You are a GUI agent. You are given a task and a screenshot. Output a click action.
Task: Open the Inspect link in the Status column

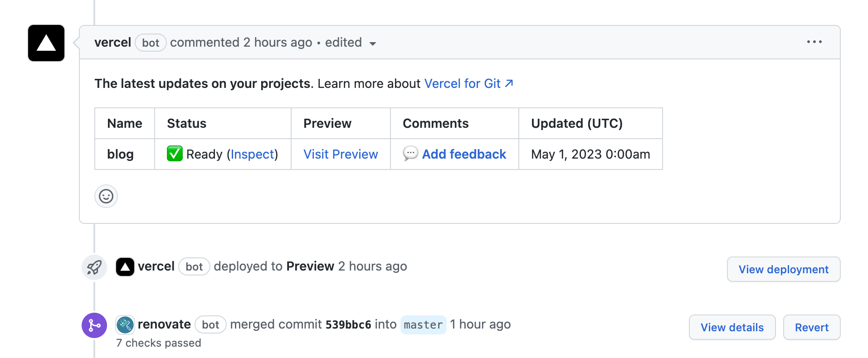click(x=253, y=155)
